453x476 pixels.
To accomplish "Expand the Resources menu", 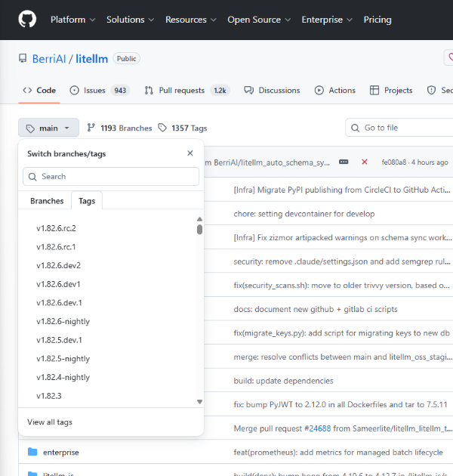I will coord(191,20).
